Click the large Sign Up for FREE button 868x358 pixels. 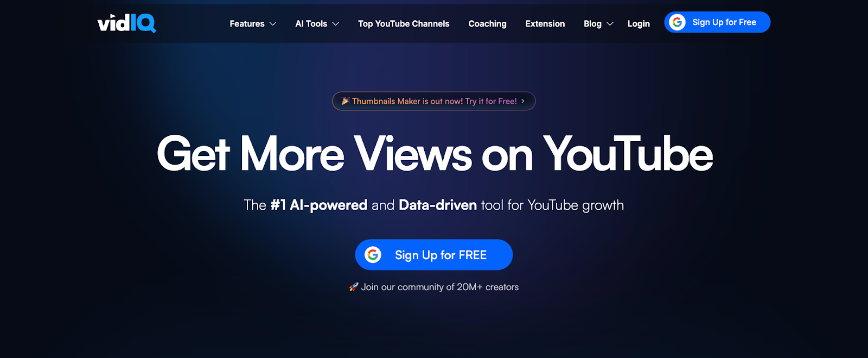pos(434,255)
